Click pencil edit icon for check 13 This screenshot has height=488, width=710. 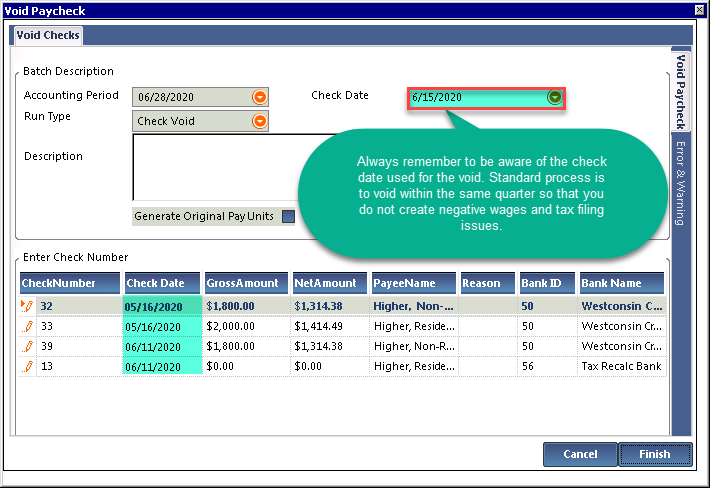pos(28,366)
